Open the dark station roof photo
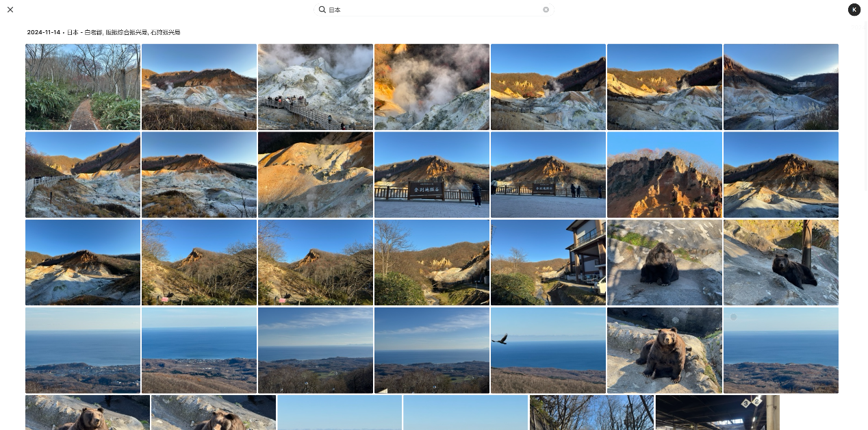Viewport: 868px width, 430px height. [x=717, y=412]
